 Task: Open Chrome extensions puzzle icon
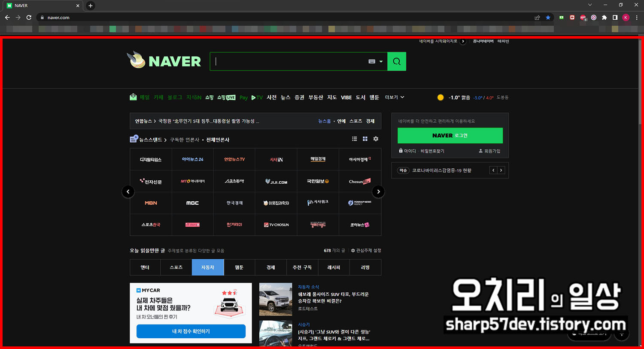(x=605, y=18)
